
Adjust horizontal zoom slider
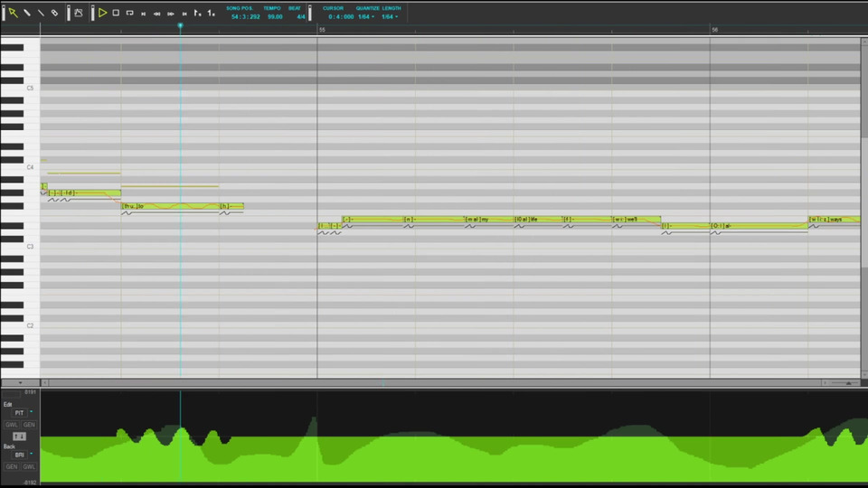(x=847, y=382)
